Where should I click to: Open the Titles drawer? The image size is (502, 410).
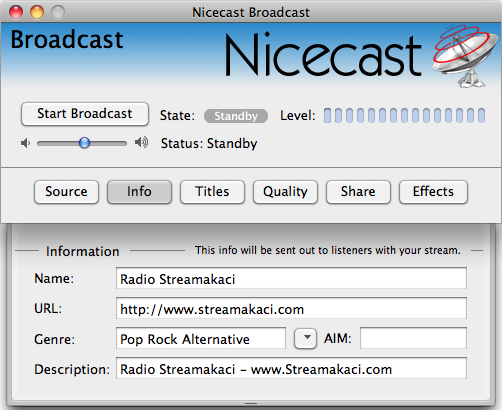[212, 192]
